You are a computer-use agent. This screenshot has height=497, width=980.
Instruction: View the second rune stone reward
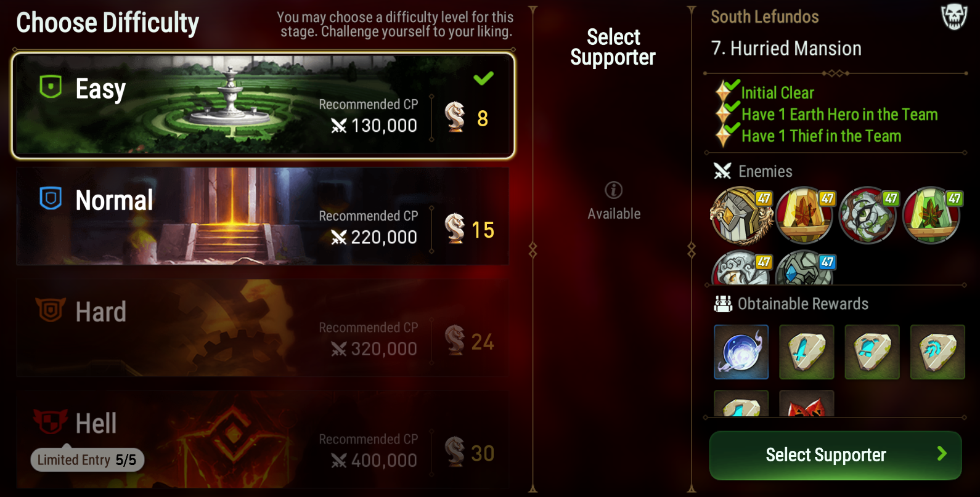point(872,352)
